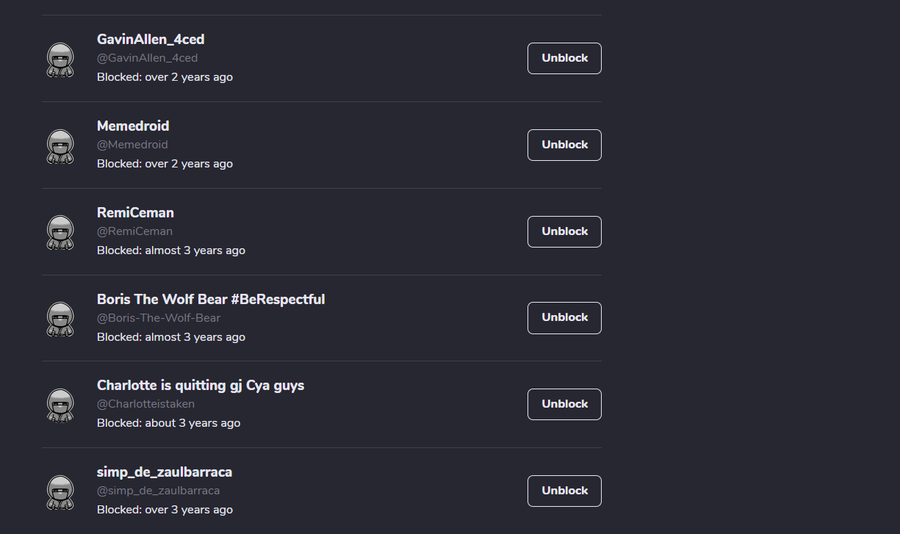The height and width of the screenshot is (534, 900).
Task: Unblock user GavinAllen_4ced
Action: 564,58
